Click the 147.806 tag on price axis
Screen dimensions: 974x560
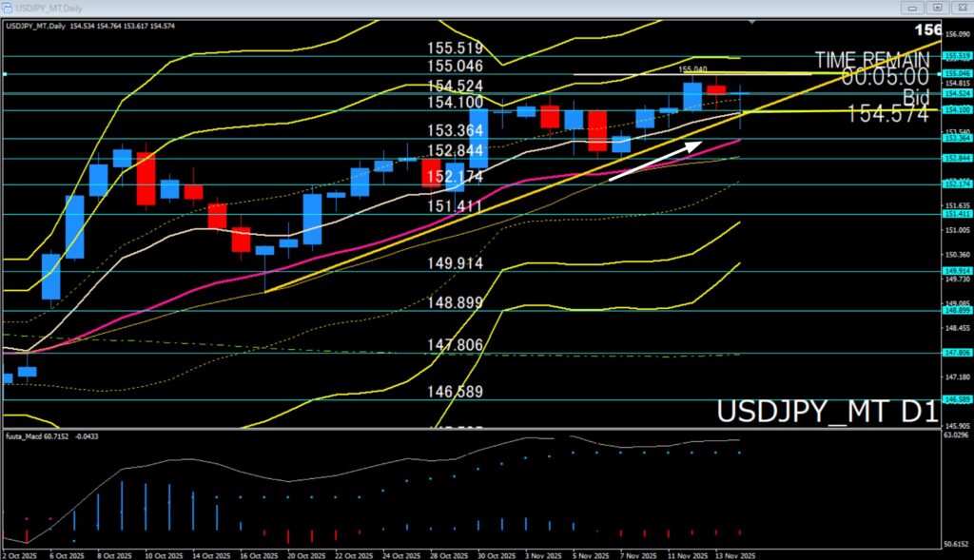[x=956, y=352]
